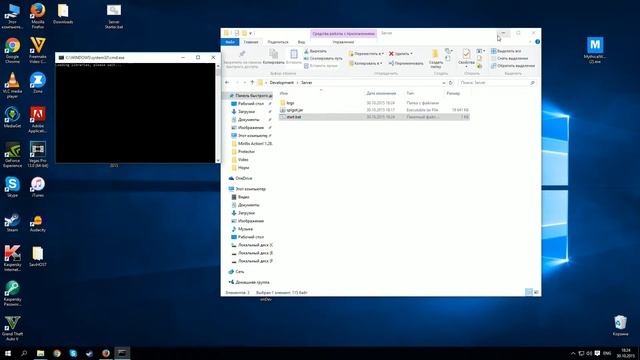The height and width of the screenshot is (360, 640).
Task: Switch to the Главная ribbon tab
Action: (251, 42)
